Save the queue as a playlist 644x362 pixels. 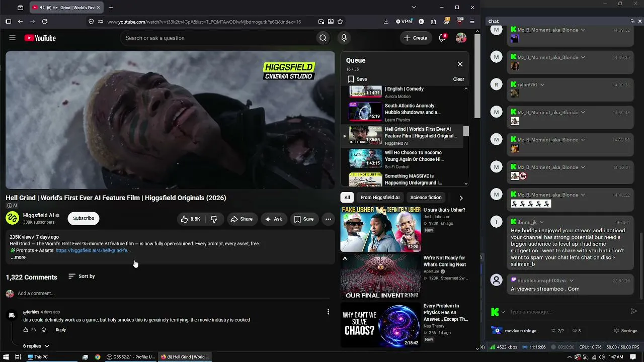[357, 79]
